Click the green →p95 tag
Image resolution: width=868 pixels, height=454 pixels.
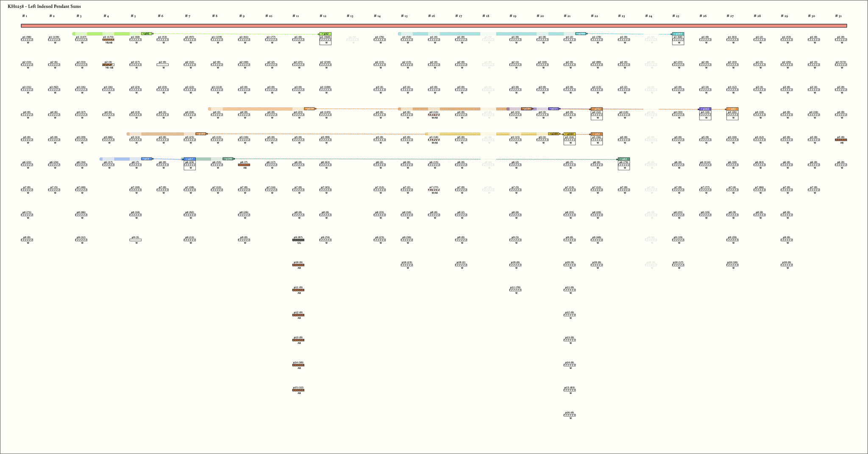pyautogui.click(x=146, y=33)
